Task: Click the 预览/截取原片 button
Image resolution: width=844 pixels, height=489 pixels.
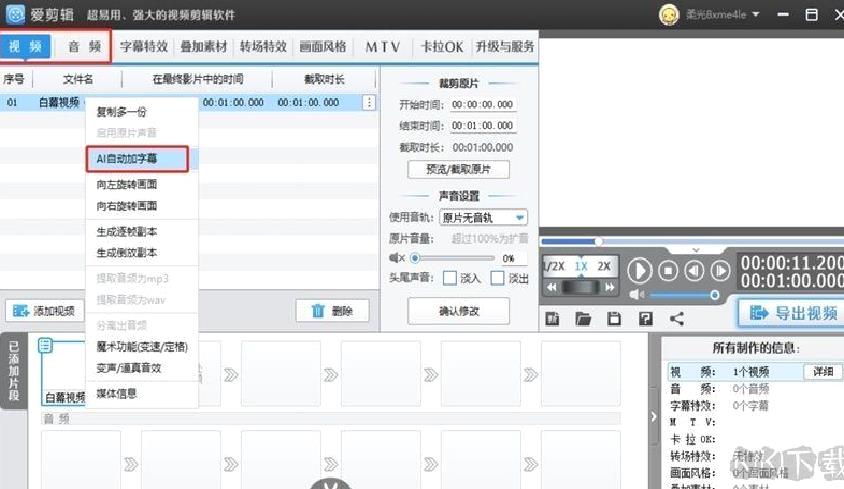Action: [458, 169]
